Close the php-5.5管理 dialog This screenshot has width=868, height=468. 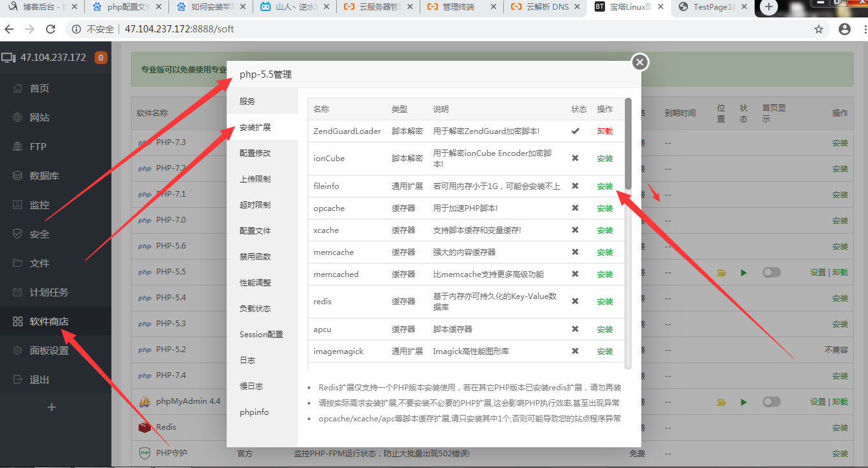pyautogui.click(x=640, y=62)
